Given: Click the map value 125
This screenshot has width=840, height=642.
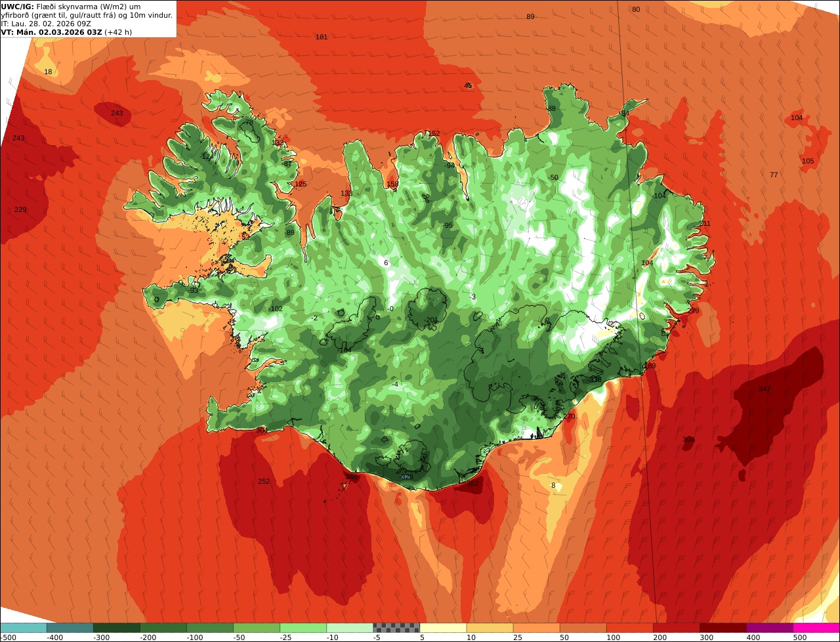Looking at the screenshot, I should pyautogui.click(x=301, y=184).
